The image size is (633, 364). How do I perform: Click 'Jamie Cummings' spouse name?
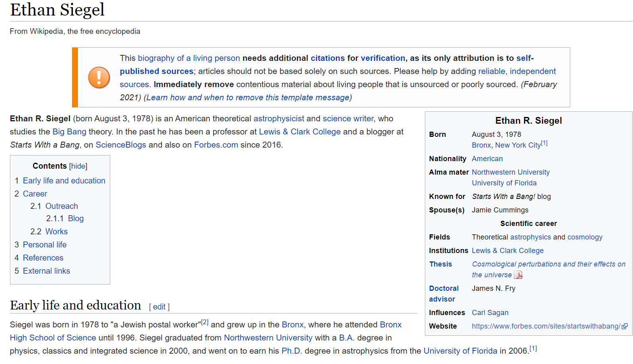pyautogui.click(x=500, y=210)
